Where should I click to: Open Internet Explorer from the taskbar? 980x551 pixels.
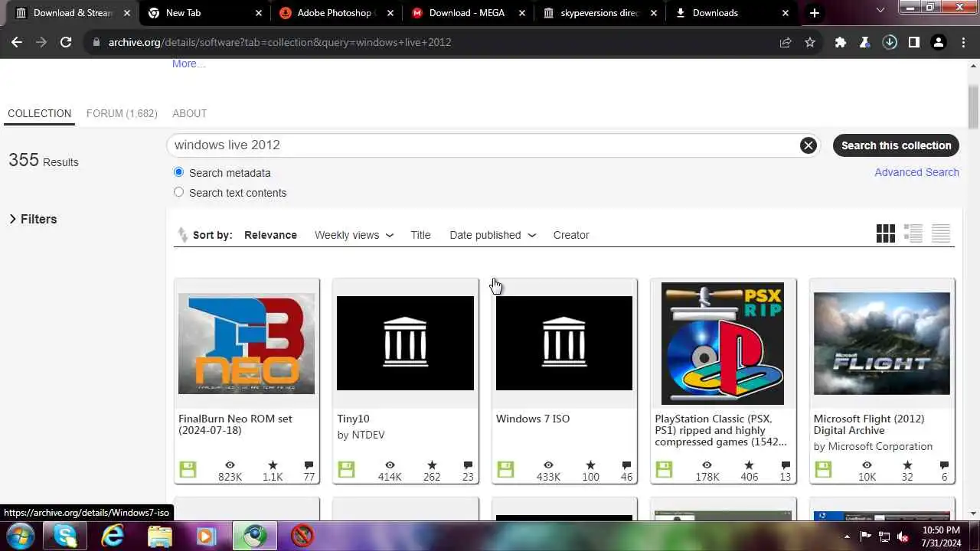click(113, 536)
